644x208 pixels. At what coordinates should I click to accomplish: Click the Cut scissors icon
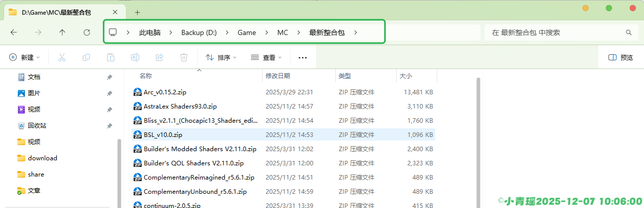62,57
